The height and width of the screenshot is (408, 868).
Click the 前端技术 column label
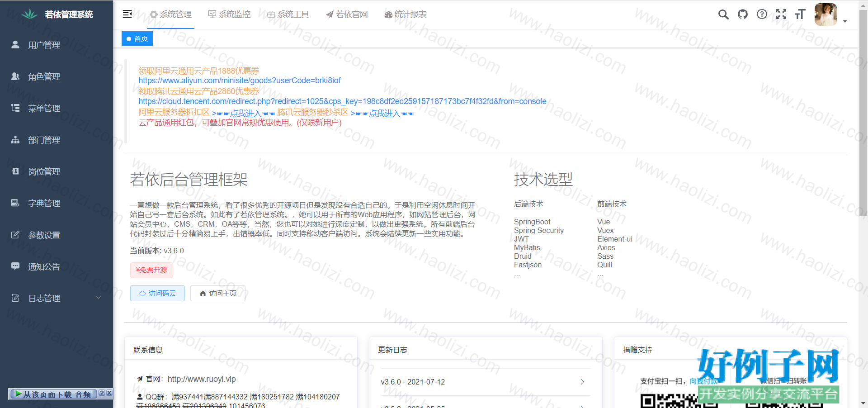coord(612,204)
